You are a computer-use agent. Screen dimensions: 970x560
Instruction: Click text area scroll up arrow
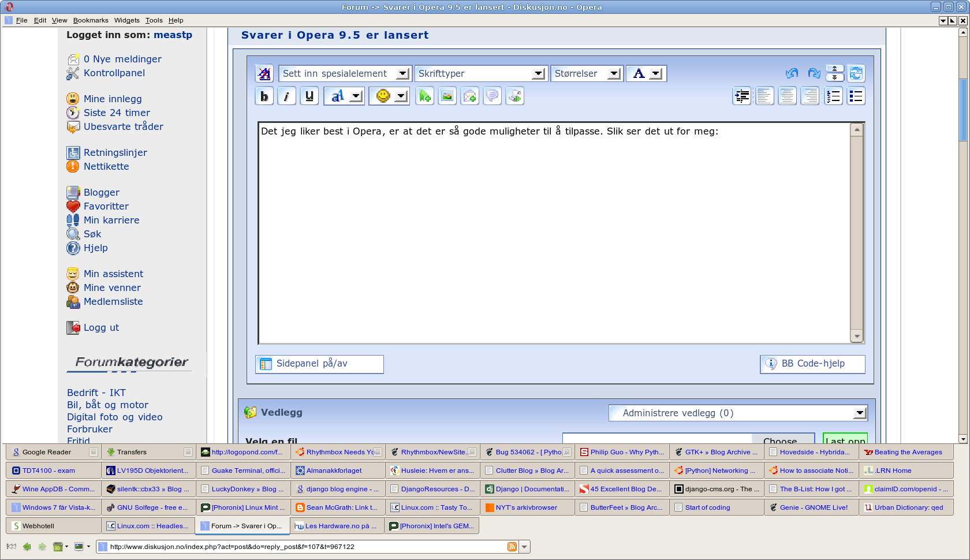point(857,129)
